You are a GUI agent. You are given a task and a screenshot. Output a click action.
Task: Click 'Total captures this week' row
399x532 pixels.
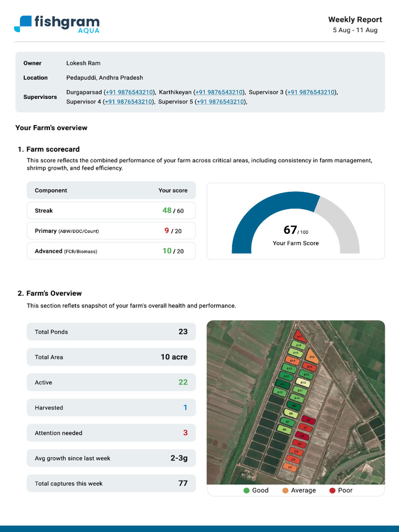click(x=111, y=483)
